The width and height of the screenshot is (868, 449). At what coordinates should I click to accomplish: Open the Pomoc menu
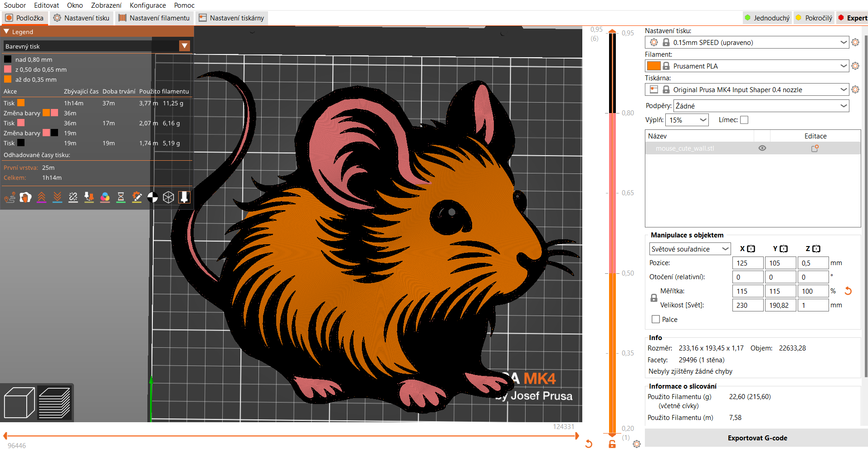(184, 5)
